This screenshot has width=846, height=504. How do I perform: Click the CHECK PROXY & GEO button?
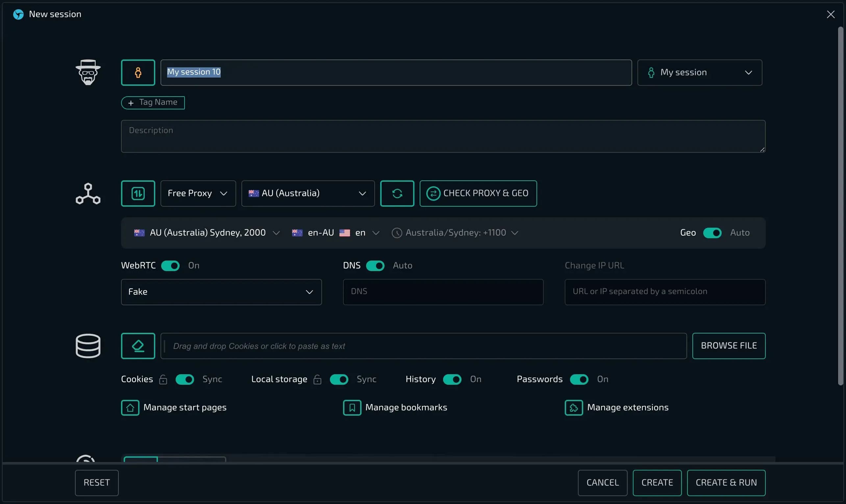478,194
